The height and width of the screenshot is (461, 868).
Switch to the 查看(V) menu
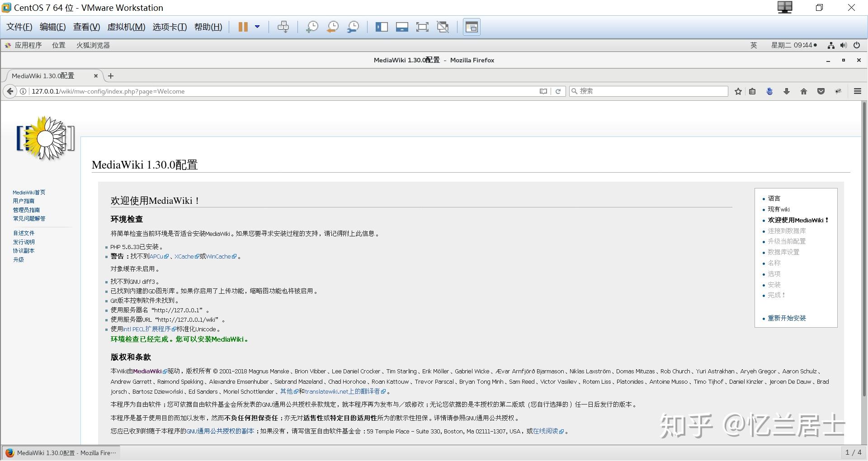click(86, 27)
